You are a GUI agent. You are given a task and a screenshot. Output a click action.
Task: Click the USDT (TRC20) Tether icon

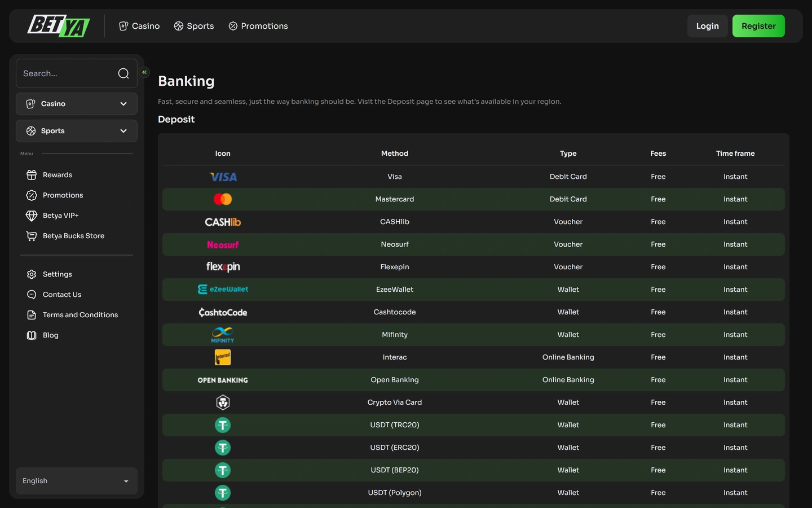point(223,425)
